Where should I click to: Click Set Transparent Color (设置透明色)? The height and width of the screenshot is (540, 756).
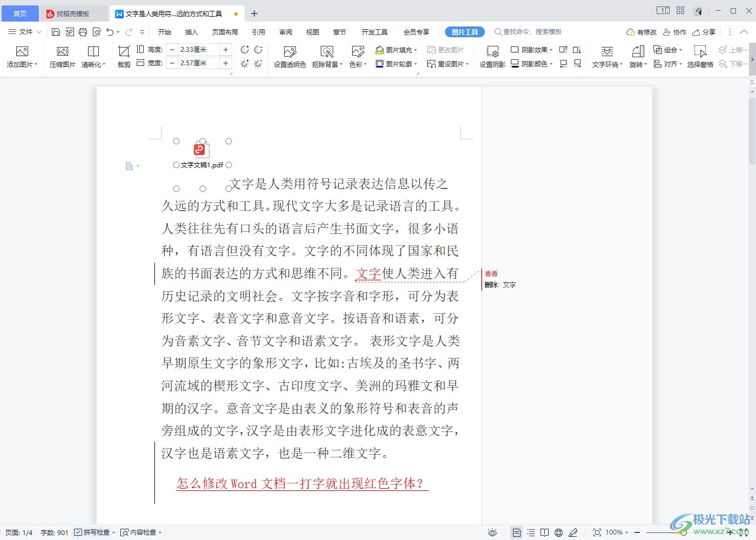pyautogui.click(x=290, y=57)
